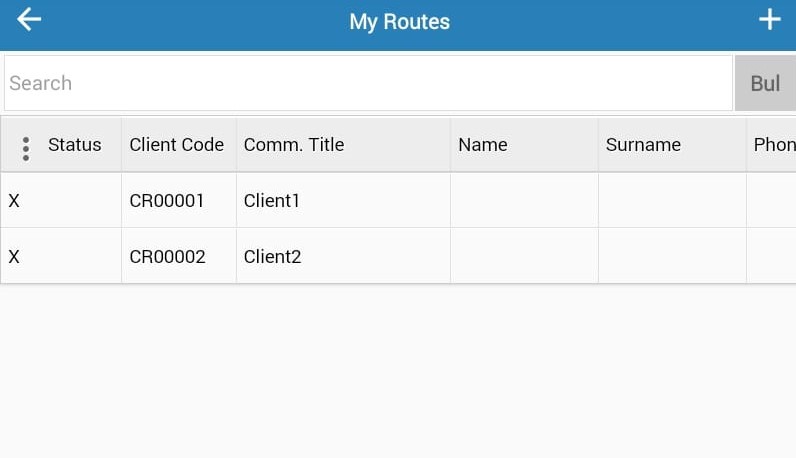Select the Comm. Title column header

pos(294,145)
